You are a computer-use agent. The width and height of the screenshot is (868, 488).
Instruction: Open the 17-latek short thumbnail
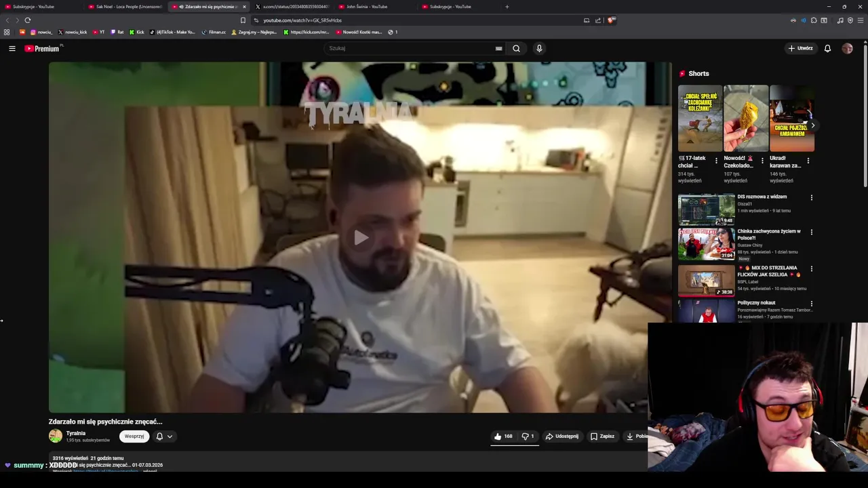[x=700, y=118]
